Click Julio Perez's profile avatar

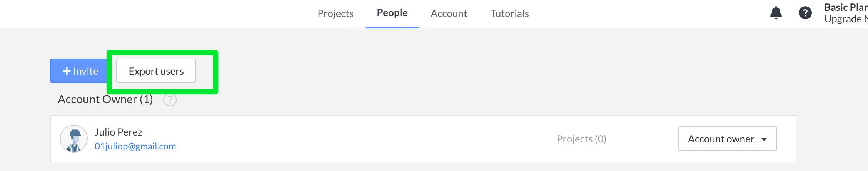point(74,139)
